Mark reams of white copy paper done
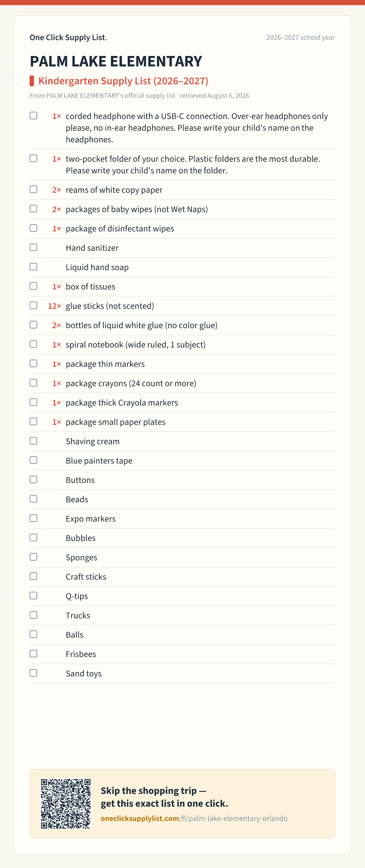 33,189
